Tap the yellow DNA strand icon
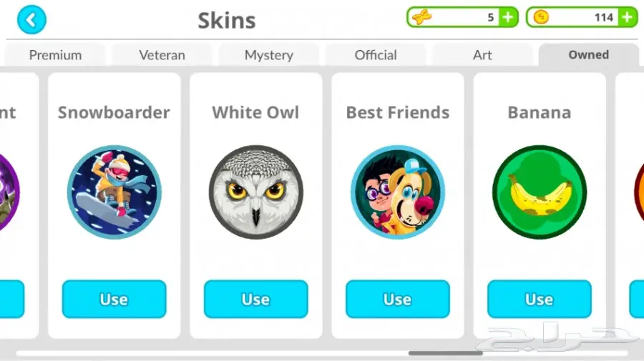The width and height of the screenshot is (644, 361). point(421,17)
